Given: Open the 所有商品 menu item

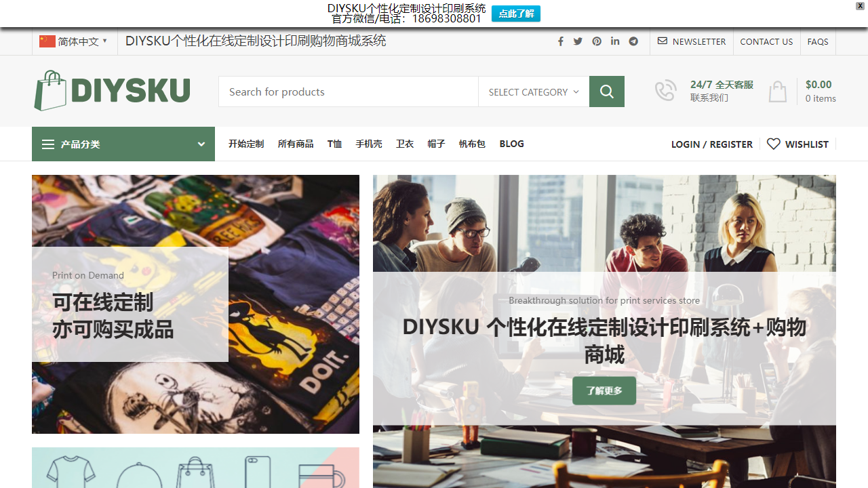Looking at the screenshot, I should (296, 144).
